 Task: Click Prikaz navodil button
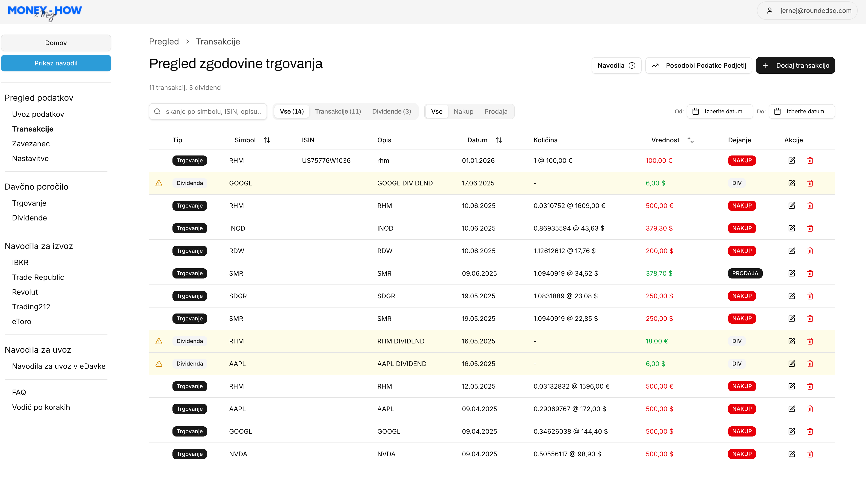pyautogui.click(x=56, y=63)
